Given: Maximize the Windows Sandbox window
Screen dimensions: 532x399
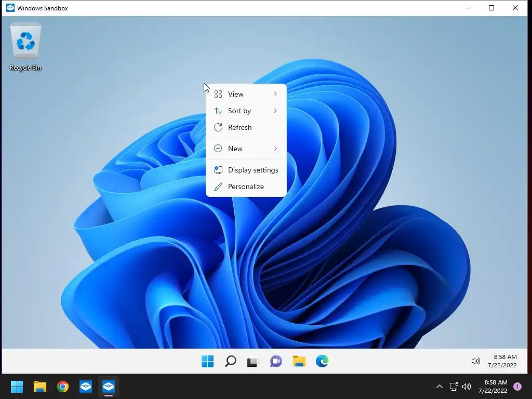Looking at the screenshot, I should click(491, 8).
